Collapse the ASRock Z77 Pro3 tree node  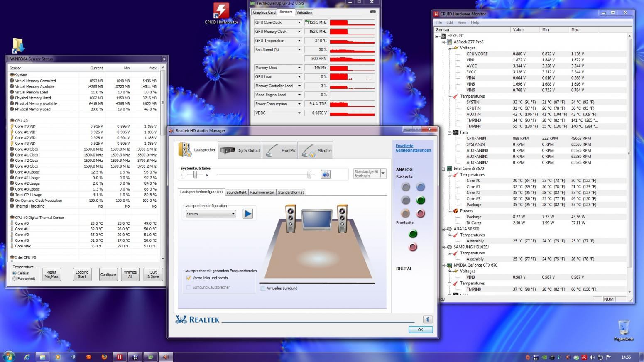pos(443,42)
